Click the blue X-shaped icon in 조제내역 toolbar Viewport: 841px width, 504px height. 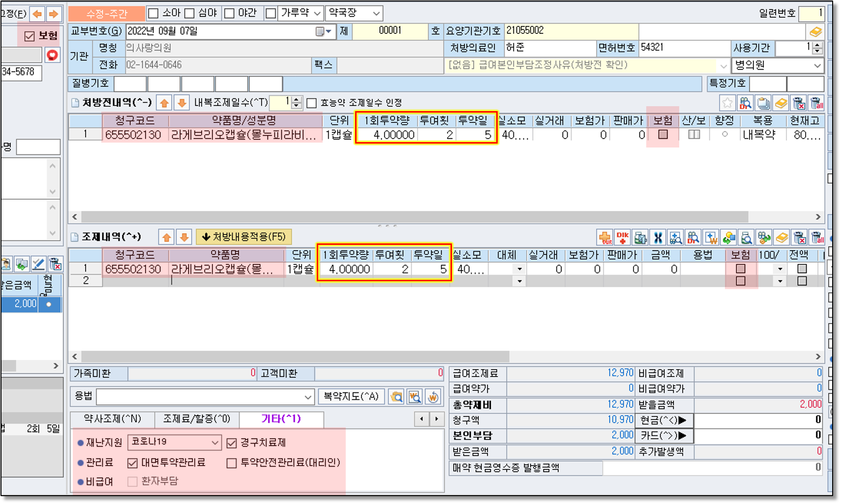click(x=658, y=238)
